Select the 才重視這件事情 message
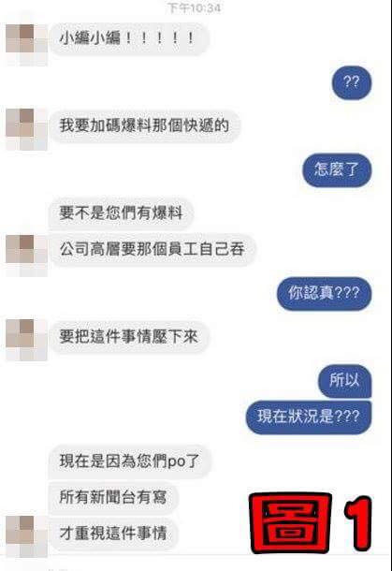392x571 pixels. (113, 534)
